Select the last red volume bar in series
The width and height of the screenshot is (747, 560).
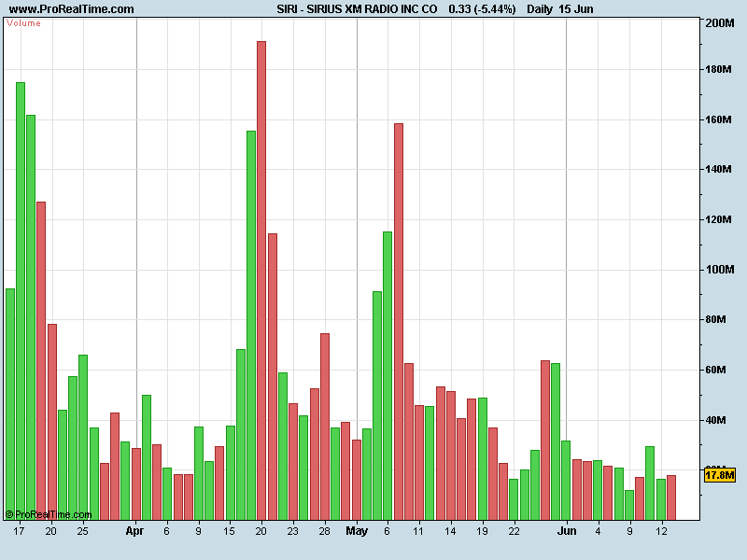click(x=671, y=497)
